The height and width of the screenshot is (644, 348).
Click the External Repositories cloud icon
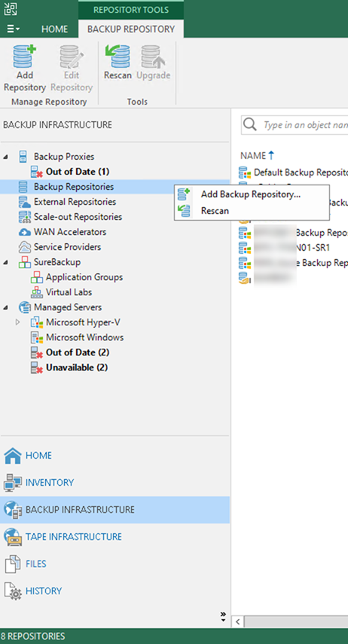click(25, 202)
